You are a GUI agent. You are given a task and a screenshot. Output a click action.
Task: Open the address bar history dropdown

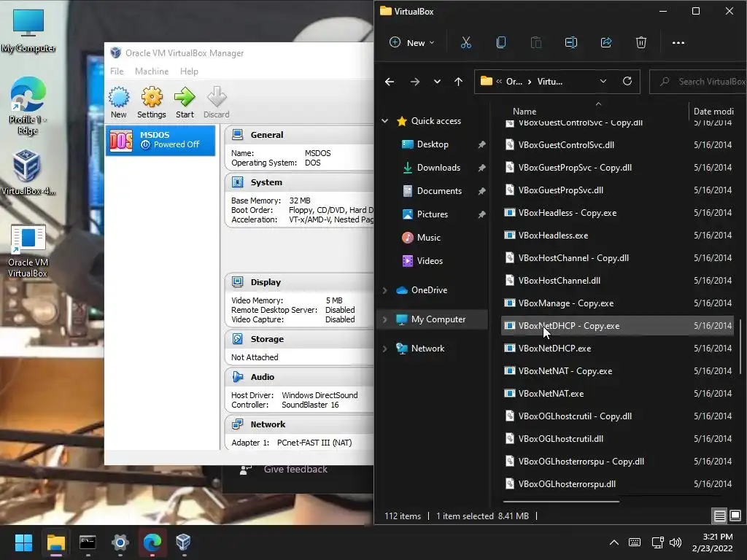pos(603,81)
